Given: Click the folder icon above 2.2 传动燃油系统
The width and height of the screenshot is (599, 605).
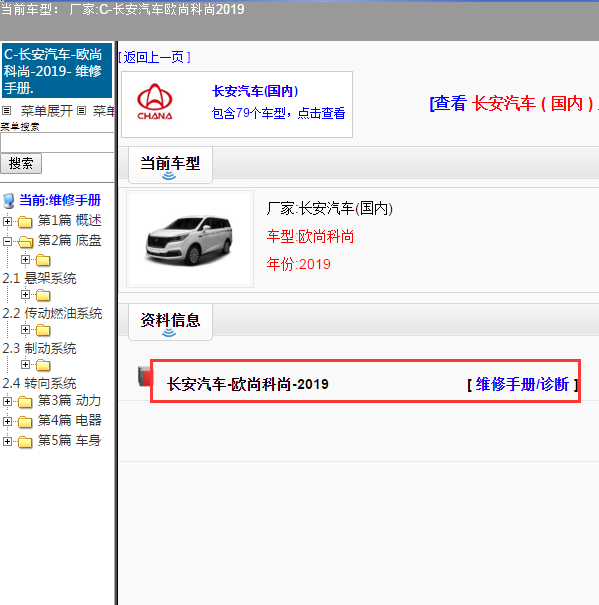Looking at the screenshot, I should pos(43,296).
